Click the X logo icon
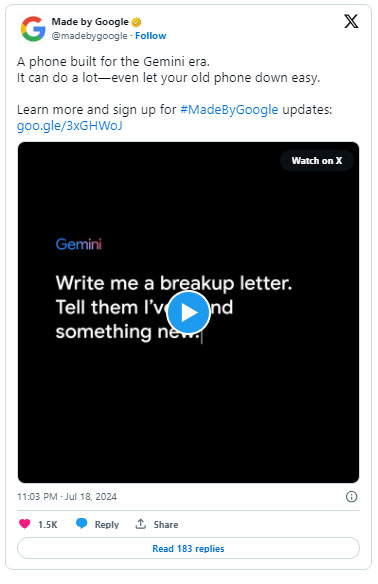Image resolution: width=378 pixels, height=584 pixels. (x=351, y=22)
